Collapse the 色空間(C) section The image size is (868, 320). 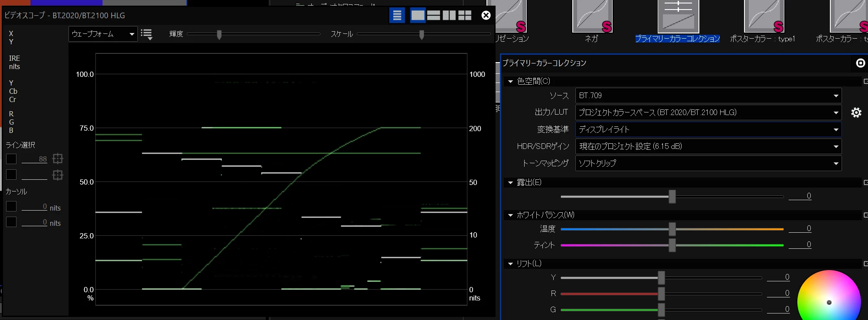click(x=510, y=82)
